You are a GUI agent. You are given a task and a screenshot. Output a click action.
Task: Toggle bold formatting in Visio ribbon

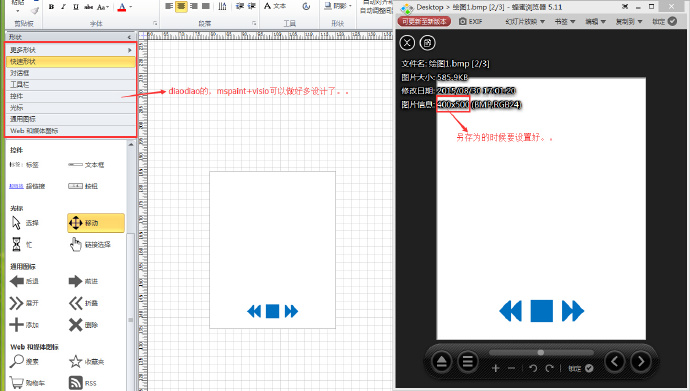click(x=51, y=7)
